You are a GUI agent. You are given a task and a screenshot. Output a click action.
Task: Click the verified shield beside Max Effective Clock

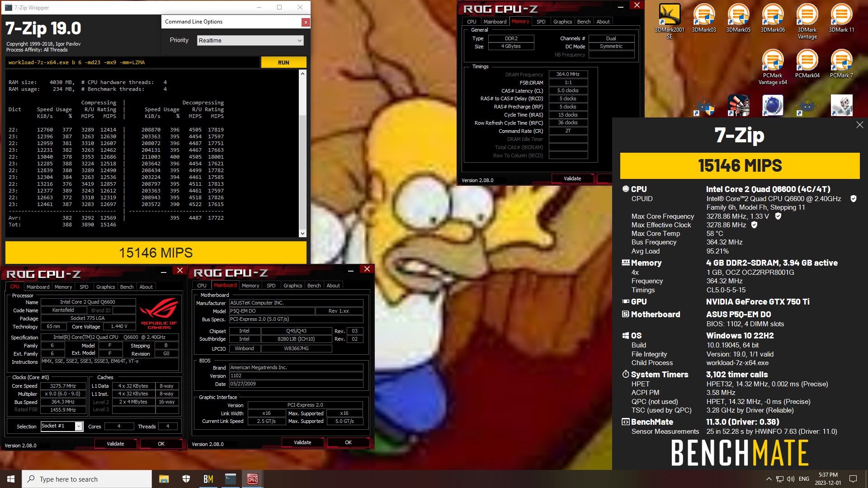(x=754, y=225)
